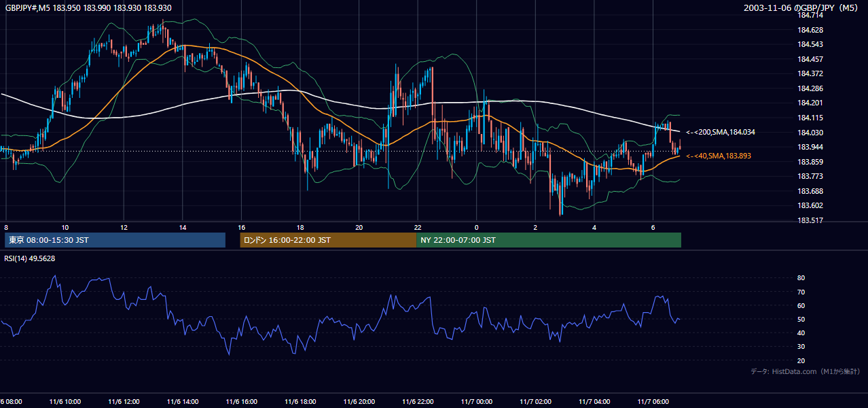The image size is (868, 408).
Task: Click hour tick 0 under the price chart
Action: tap(477, 227)
